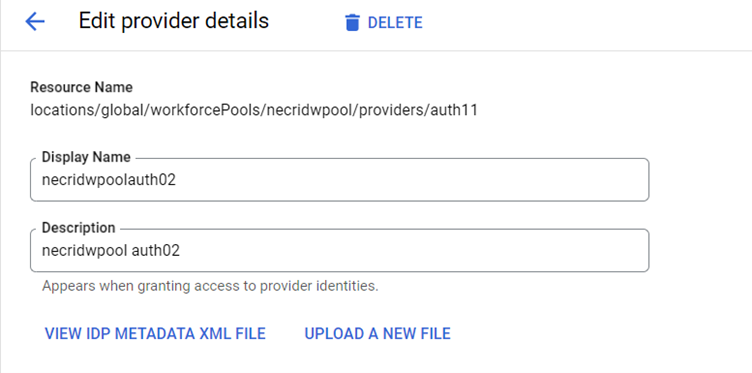Viewport: 752px width, 373px height.
Task: Click 'global' in the resource path
Action: click(x=124, y=110)
